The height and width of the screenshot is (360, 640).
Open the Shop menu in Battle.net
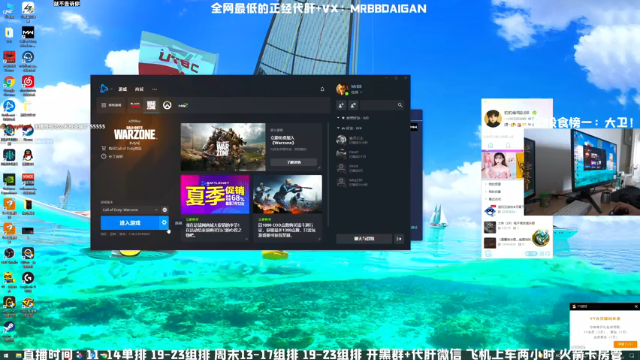139,89
